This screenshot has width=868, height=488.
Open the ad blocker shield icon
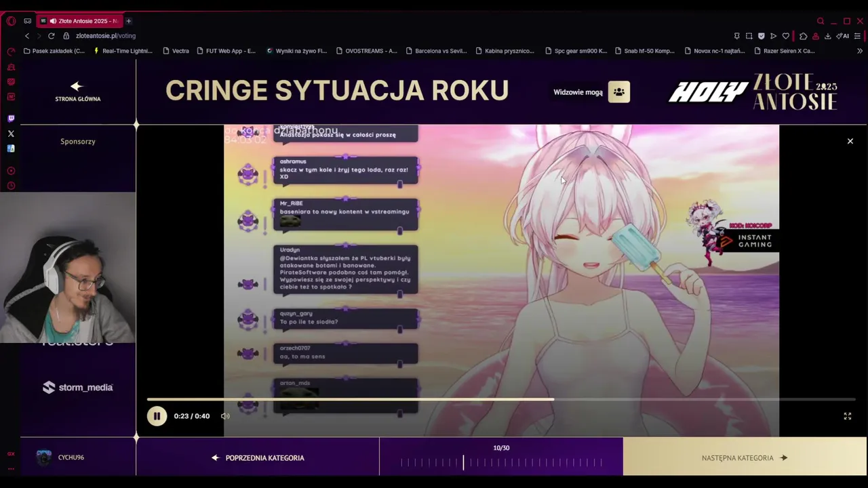(x=761, y=36)
